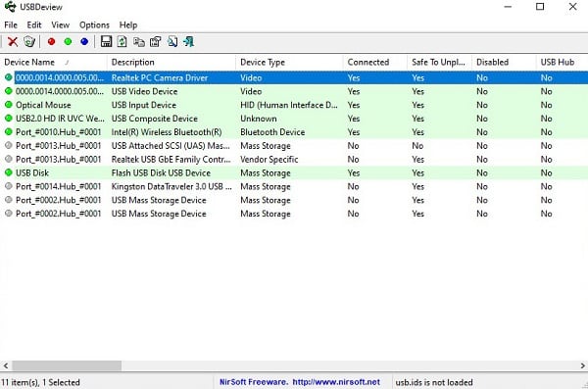Click the Disconnect Selected Devices toolbar icon
588x389 pixels.
pos(29,41)
